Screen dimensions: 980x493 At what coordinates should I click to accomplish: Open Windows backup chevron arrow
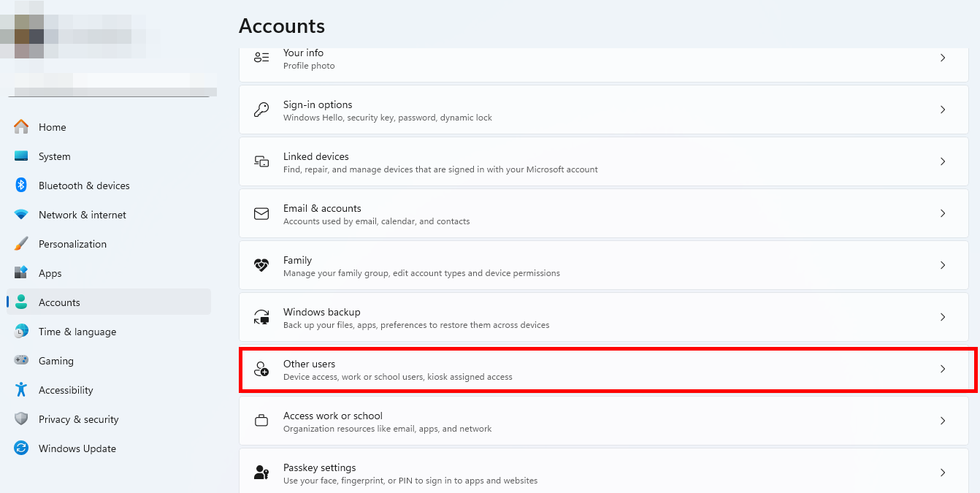tap(943, 317)
